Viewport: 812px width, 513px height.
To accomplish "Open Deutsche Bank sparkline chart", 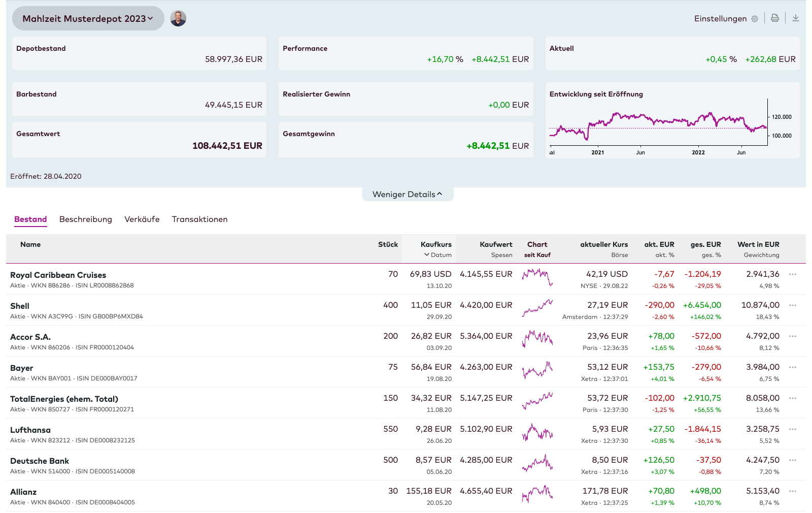I will [537, 464].
